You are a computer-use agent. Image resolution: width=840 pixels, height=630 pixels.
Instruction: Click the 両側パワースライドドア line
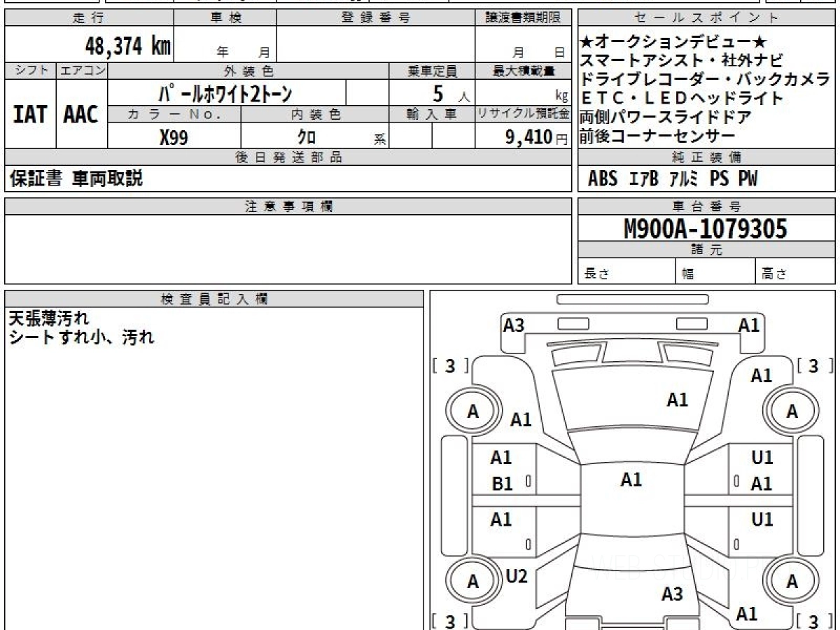point(666,117)
